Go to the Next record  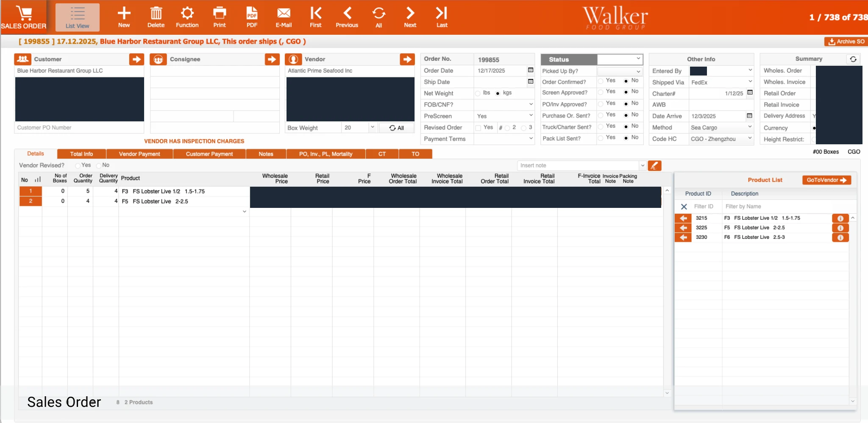click(x=410, y=13)
